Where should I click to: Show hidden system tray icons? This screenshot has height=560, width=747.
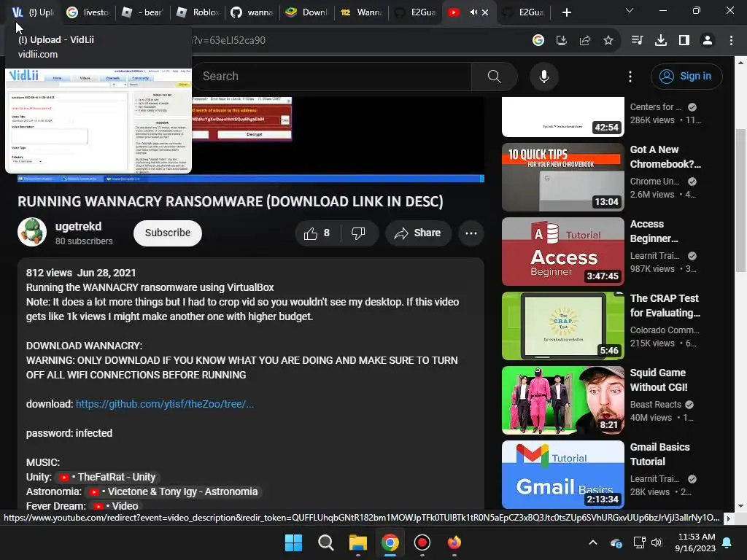click(592, 542)
